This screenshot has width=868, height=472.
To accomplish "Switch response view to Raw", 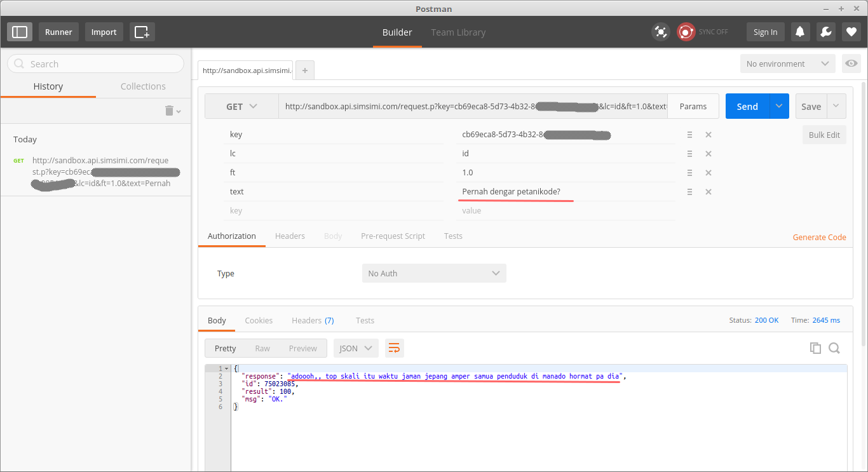I will pyautogui.click(x=262, y=348).
